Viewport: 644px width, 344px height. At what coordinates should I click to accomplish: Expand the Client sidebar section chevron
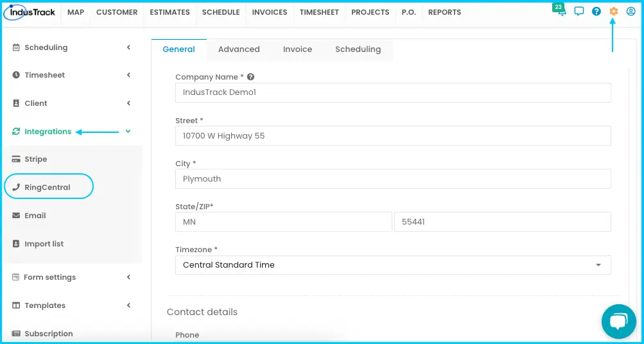coord(128,103)
